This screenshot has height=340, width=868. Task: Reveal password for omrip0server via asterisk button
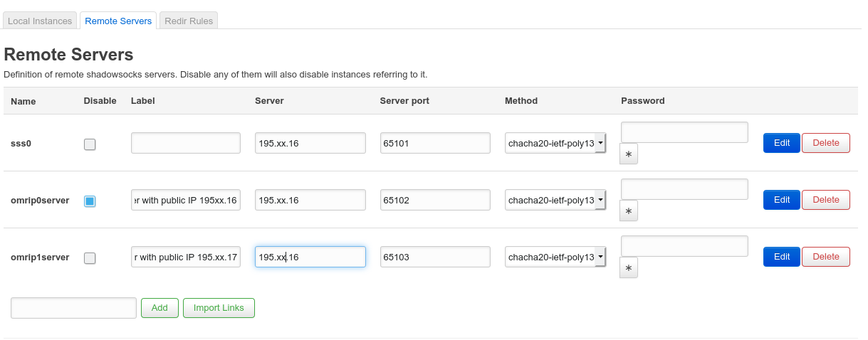pyautogui.click(x=628, y=211)
